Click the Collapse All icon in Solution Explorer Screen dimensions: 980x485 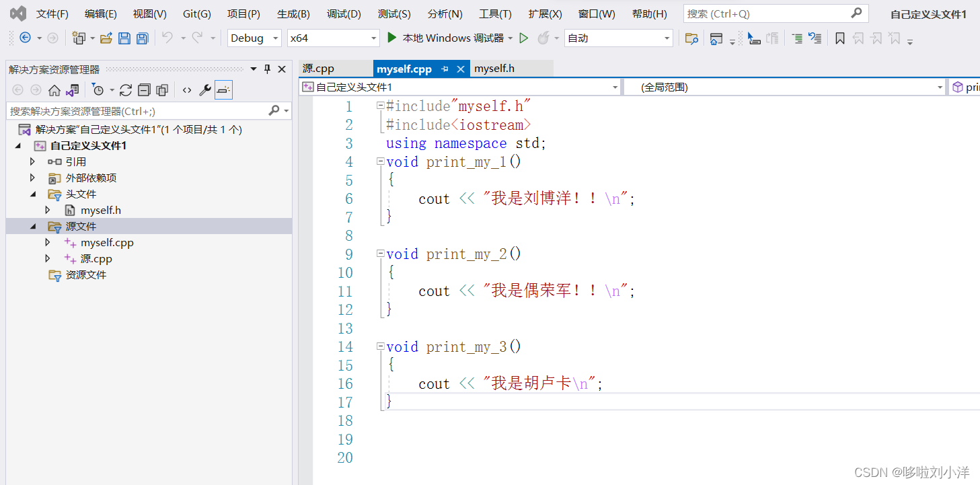tap(144, 90)
